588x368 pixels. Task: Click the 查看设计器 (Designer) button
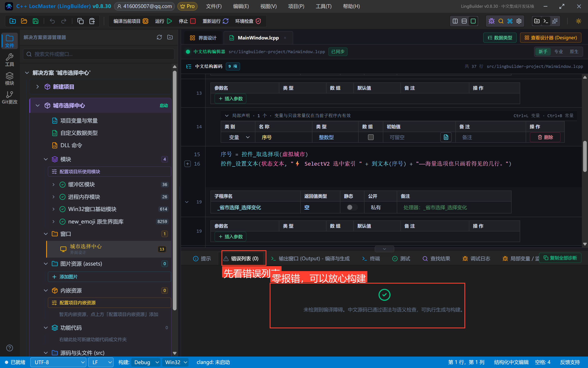click(x=551, y=38)
